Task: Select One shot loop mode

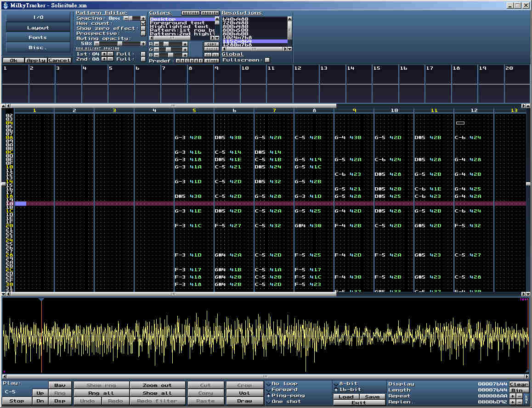Action: point(284,401)
